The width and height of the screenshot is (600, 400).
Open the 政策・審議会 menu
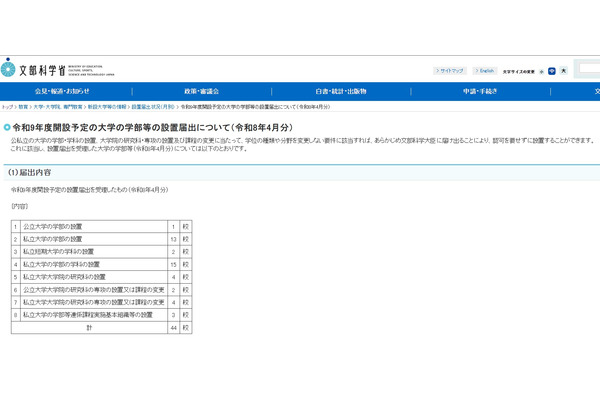tap(202, 91)
